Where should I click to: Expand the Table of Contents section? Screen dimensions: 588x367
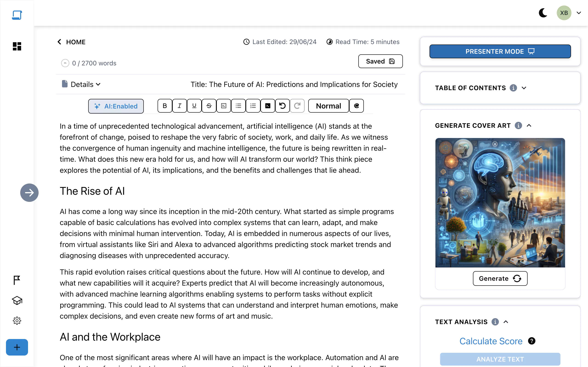[x=524, y=88]
